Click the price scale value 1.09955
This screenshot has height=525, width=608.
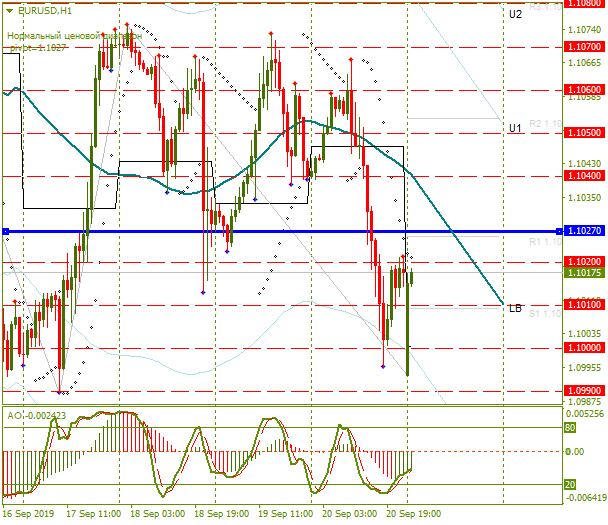(x=584, y=368)
